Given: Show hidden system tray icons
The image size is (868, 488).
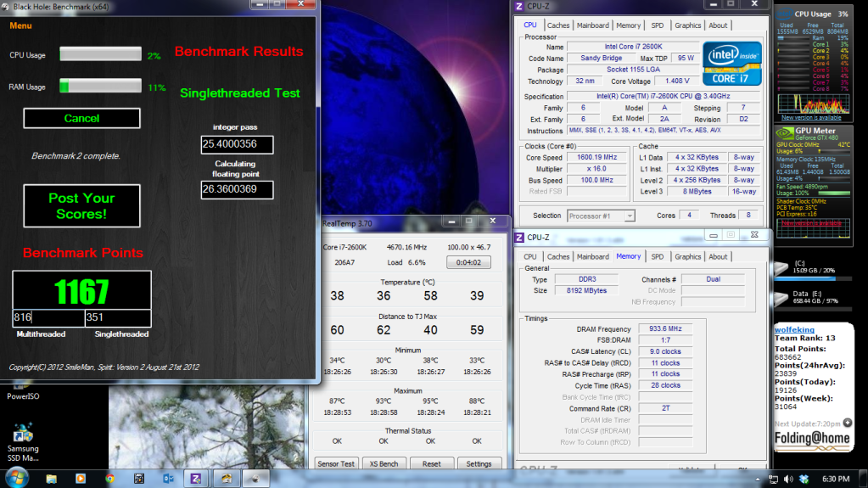Looking at the screenshot, I should [758, 480].
